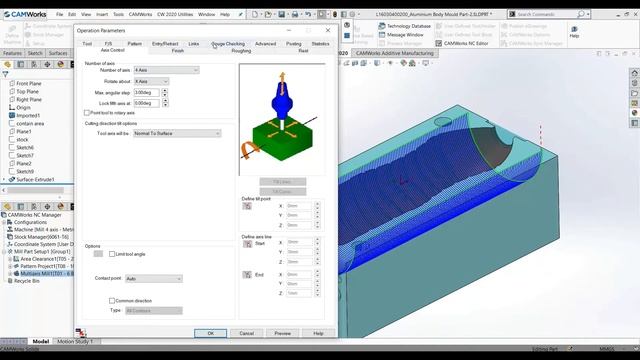Screen dimensions: 640x360
Task: Click the Help button in dialog
Action: pyautogui.click(x=318, y=333)
